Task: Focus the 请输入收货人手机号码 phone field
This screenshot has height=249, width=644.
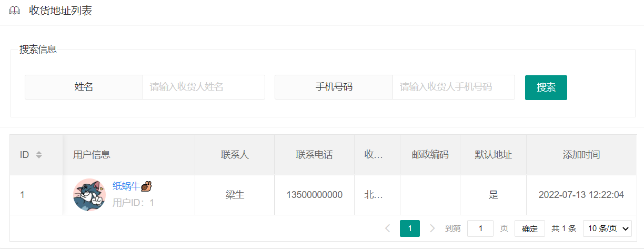Action: pyautogui.click(x=454, y=87)
